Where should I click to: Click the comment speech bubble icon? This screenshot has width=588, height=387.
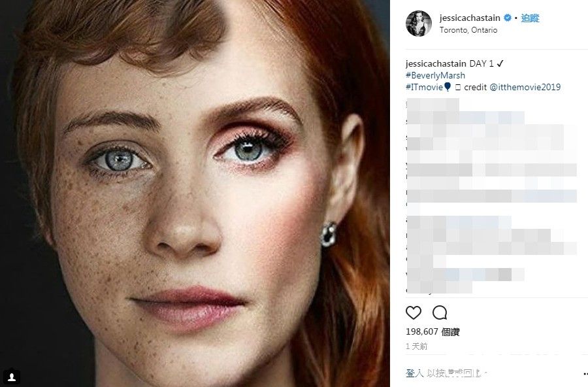click(x=440, y=312)
